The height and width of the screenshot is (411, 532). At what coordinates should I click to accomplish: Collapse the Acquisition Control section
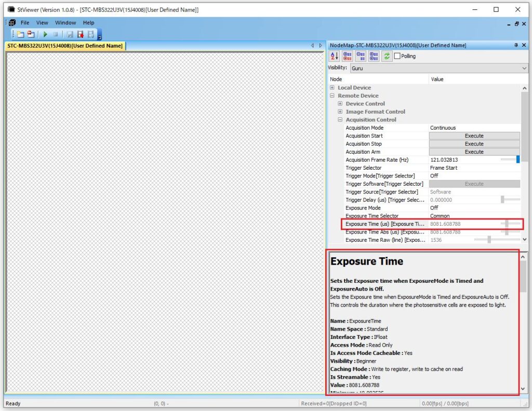[x=340, y=120]
